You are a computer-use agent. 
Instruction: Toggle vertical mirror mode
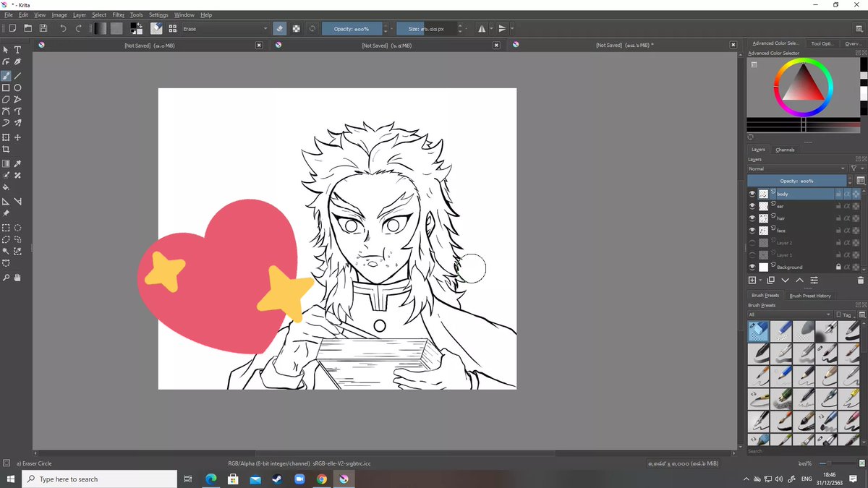coord(502,28)
